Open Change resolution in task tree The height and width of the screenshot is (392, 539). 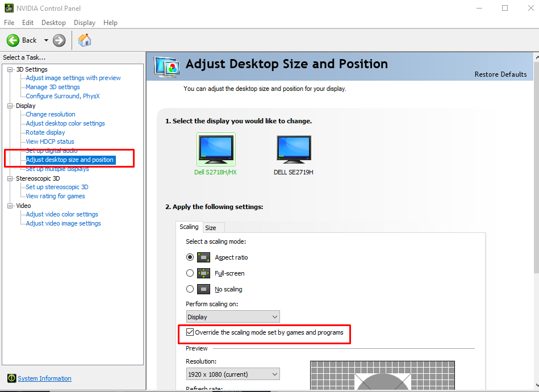point(51,114)
